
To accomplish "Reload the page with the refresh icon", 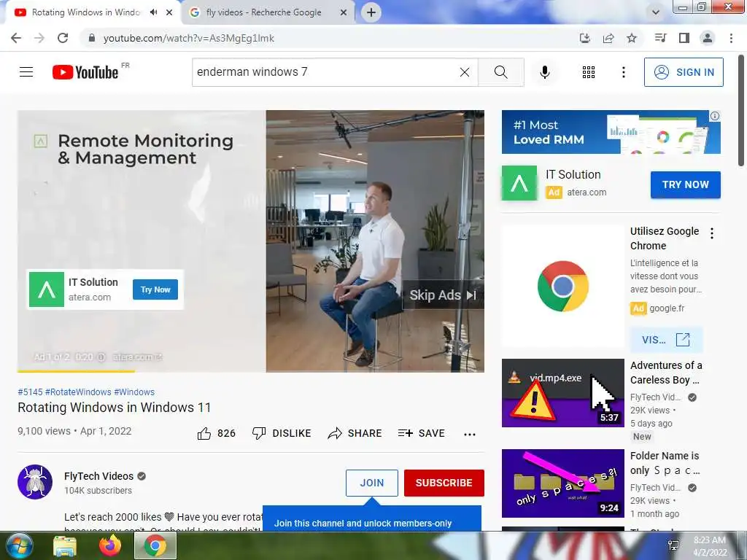I will coord(63,38).
